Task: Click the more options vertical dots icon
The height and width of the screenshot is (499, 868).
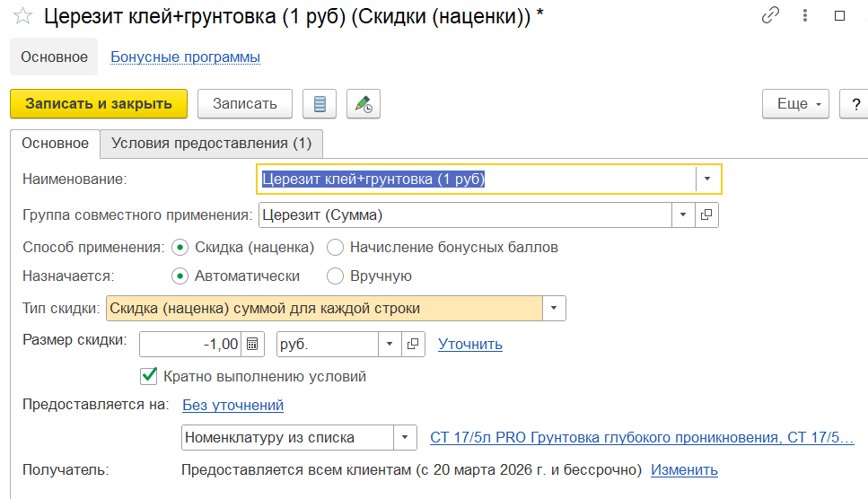Action: (805, 16)
